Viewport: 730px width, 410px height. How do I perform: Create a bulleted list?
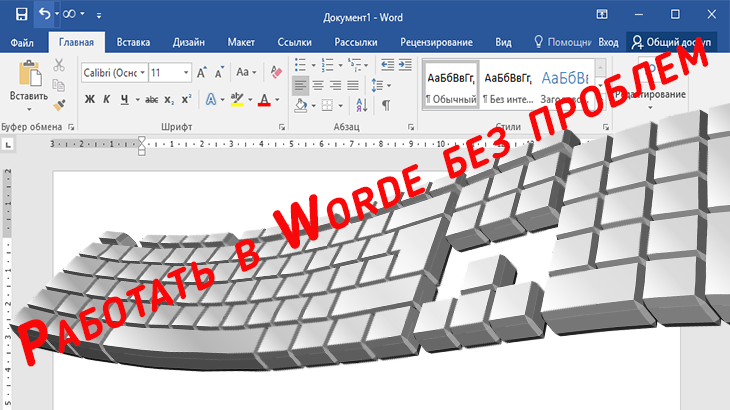tap(300, 65)
